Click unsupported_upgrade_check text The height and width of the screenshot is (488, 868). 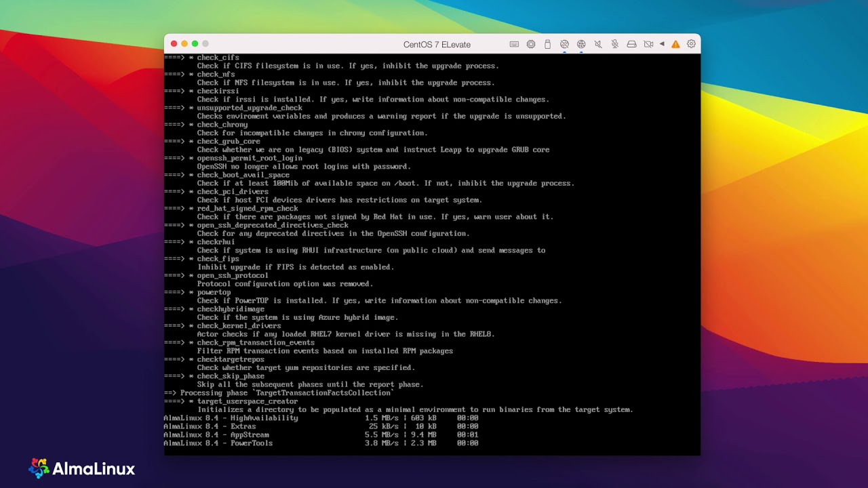[x=250, y=108]
